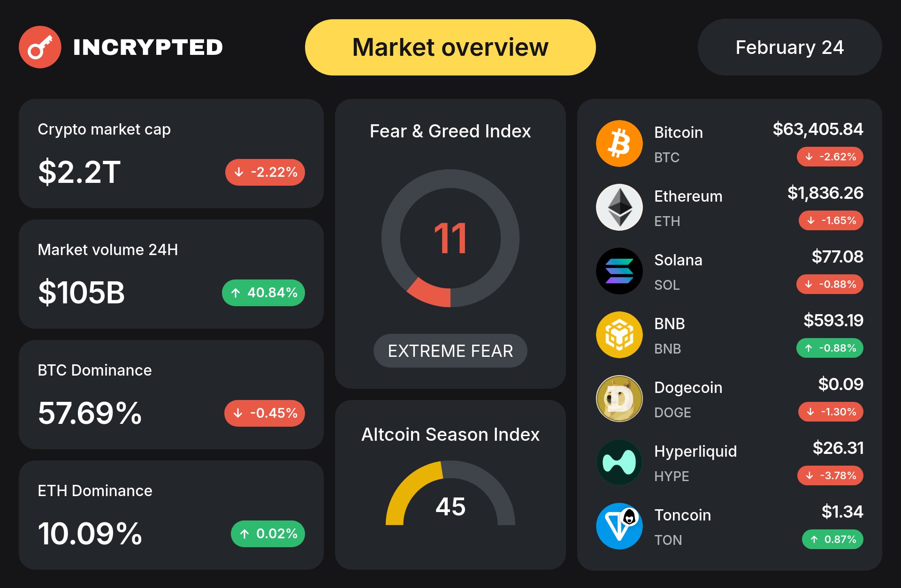This screenshot has height=588, width=901.
Task: Click the market cap -2.22% badge
Action: pos(265,172)
